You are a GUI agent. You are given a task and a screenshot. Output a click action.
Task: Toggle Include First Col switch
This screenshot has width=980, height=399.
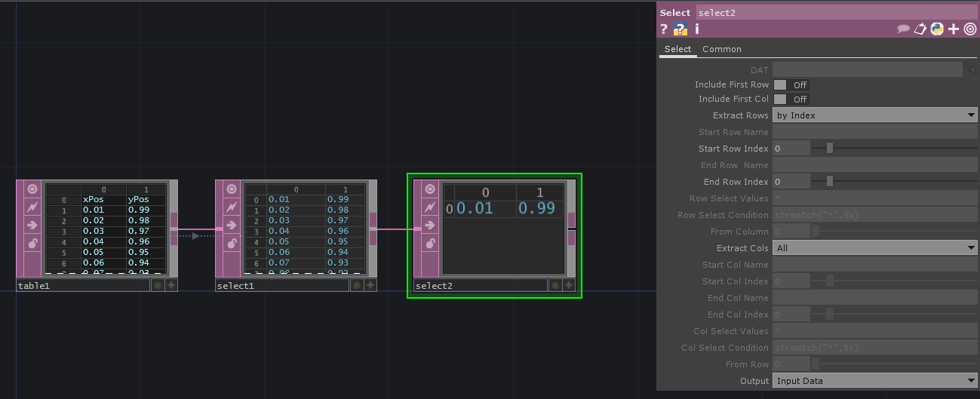click(x=791, y=100)
